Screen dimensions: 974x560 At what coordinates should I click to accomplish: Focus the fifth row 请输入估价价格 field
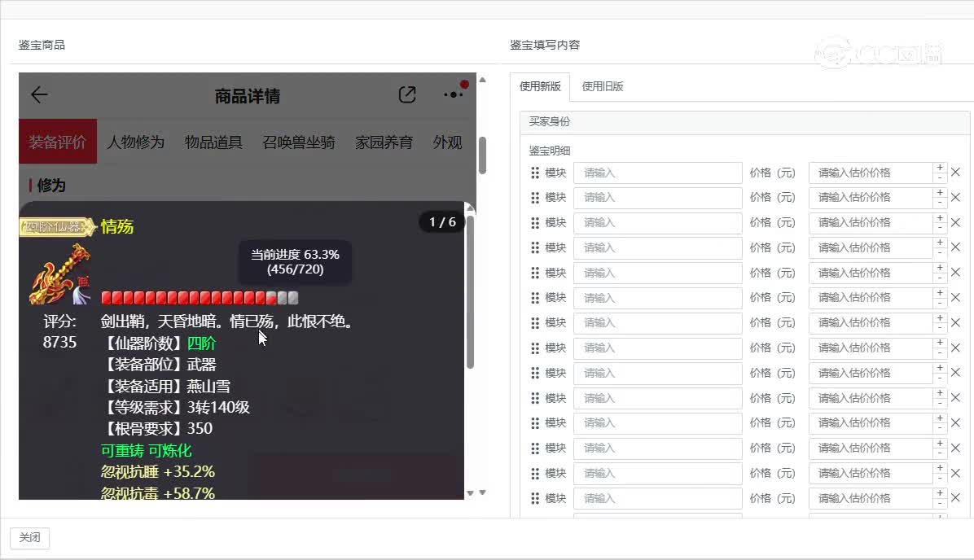[871, 273]
